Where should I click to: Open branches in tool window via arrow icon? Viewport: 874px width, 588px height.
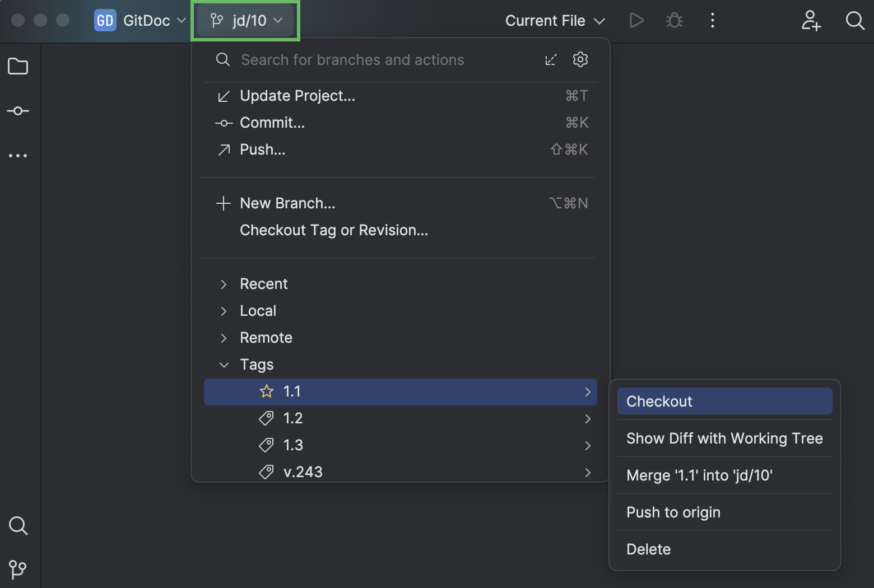tap(551, 59)
